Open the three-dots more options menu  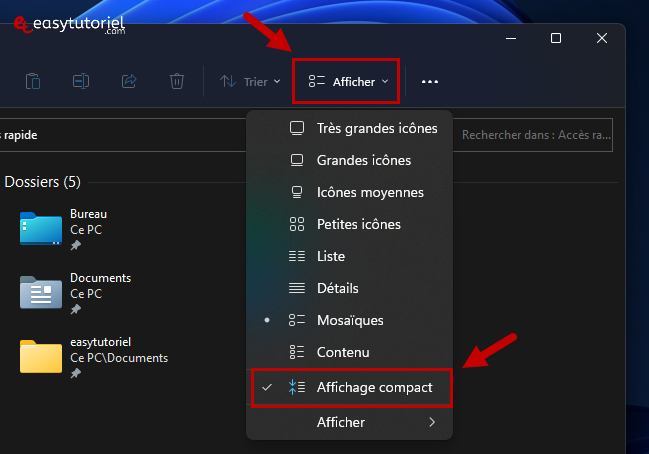pyautogui.click(x=430, y=82)
